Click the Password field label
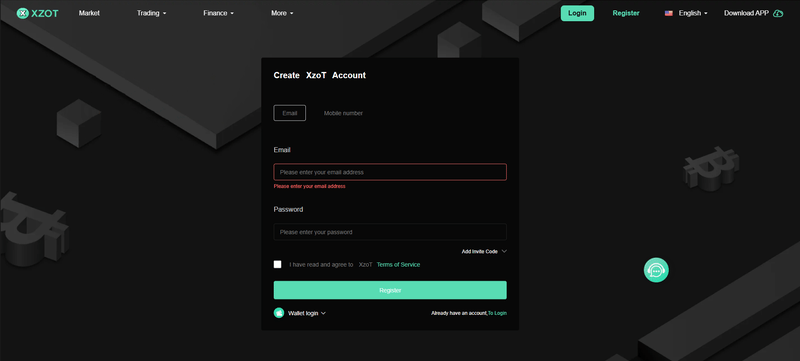The width and height of the screenshot is (800, 361). point(288,209)
